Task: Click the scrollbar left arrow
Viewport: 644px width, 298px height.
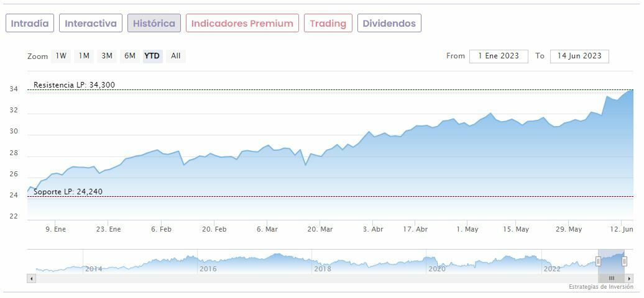Action: click(31, 279)
